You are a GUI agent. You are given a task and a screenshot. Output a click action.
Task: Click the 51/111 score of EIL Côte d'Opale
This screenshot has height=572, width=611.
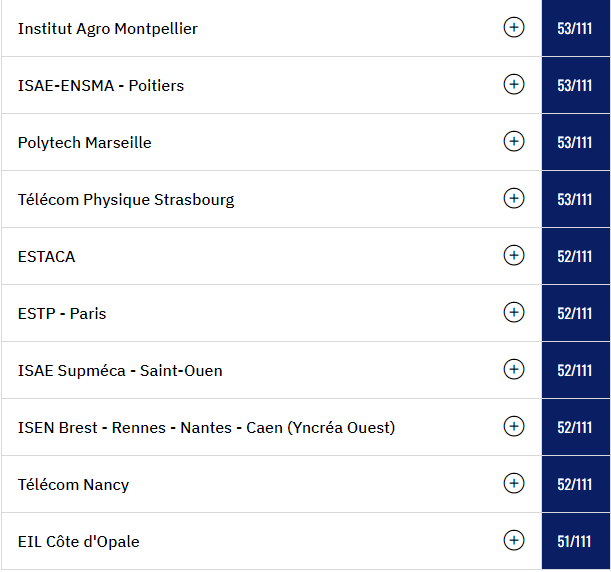576,541
